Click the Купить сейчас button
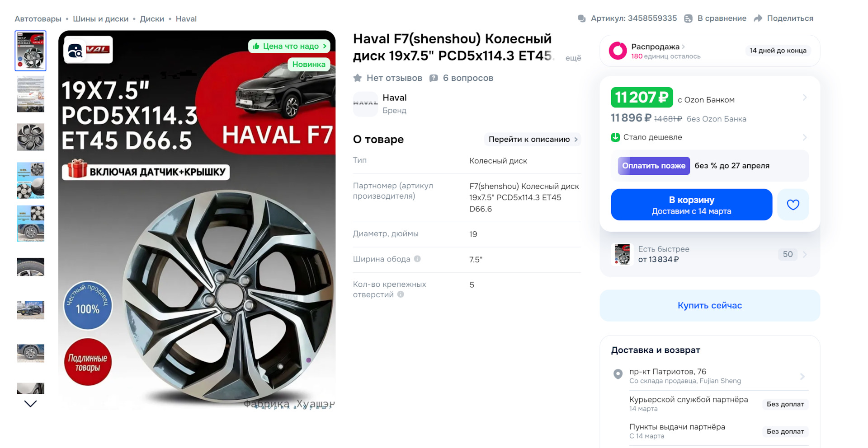The height and width of the screenshot is (448, 868). click(709, 306)
